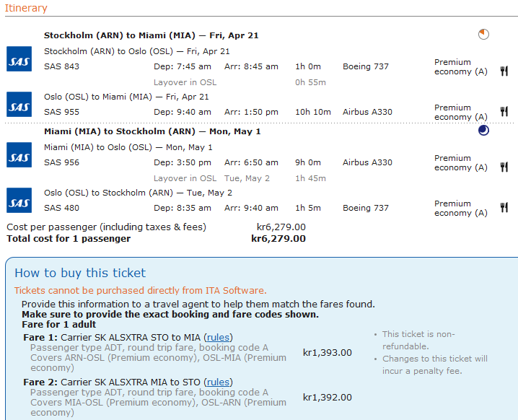The height and width of the screenshot is (420, 518).
Task: Click the How to buy this ticket heading
Action: 80,273
